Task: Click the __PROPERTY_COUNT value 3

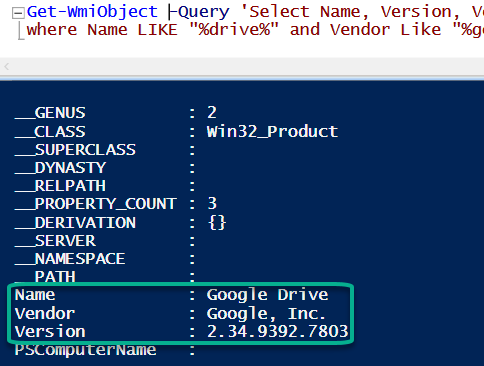Action: pos(212,203)
